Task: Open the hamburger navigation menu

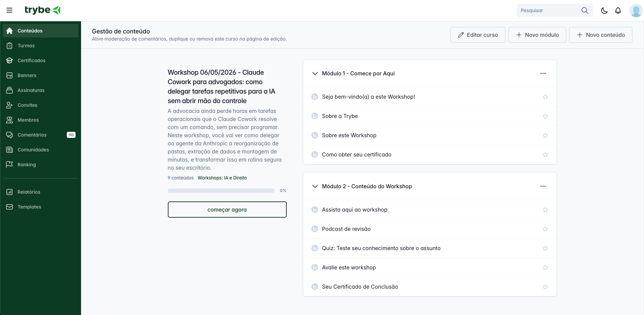Action: click(10, 10)
